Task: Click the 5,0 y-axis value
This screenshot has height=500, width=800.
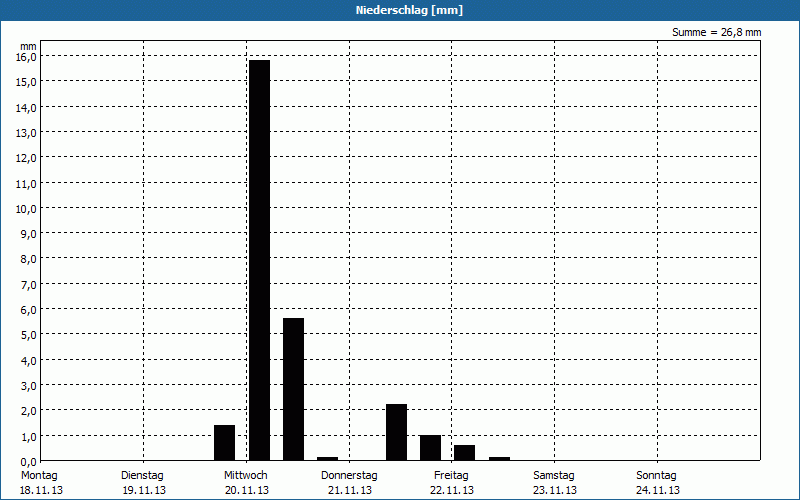Action: 29,336
